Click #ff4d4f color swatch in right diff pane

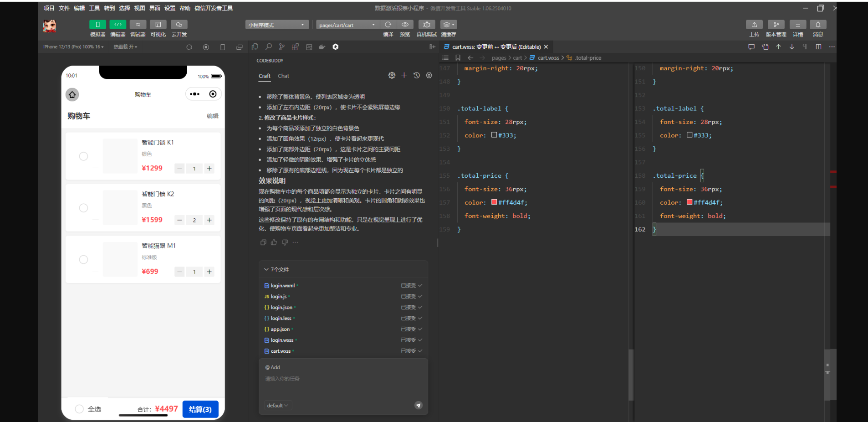pos(689,202)
